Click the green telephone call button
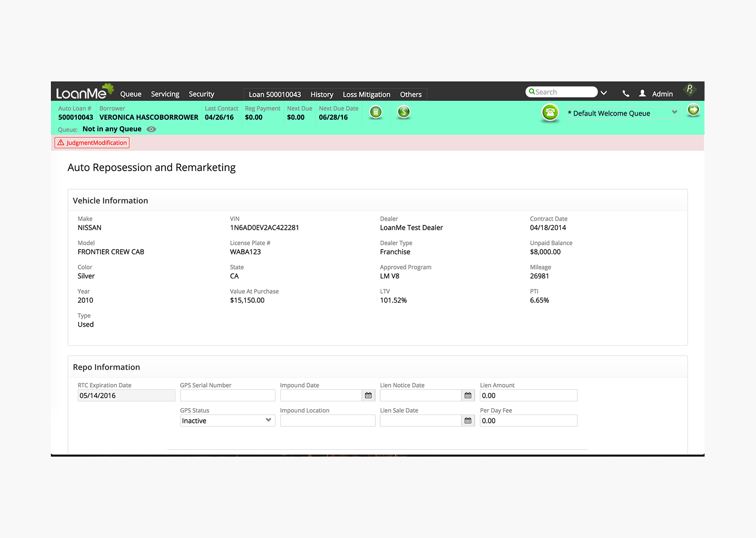The image size is (756, 538). [x=550, y=112]
